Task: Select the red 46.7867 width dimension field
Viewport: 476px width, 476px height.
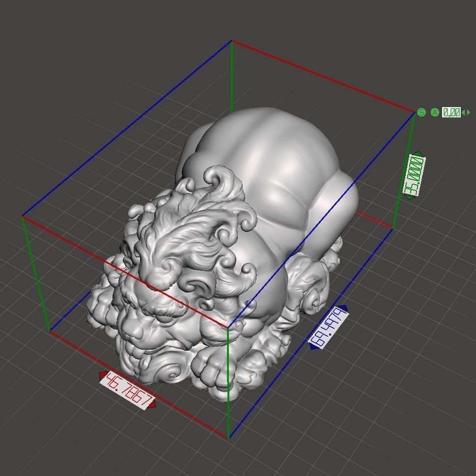Action: [127, 391]
